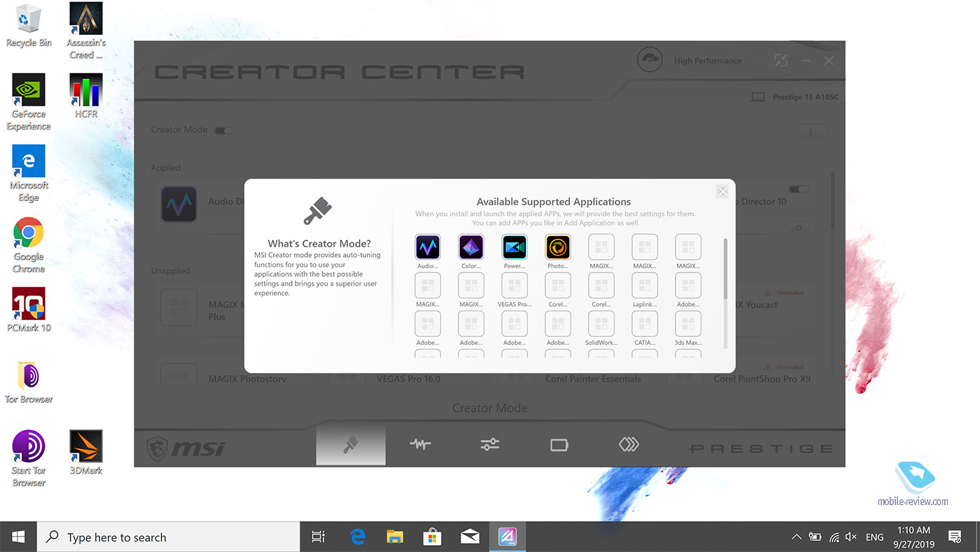
Task: Open Task View from the taskbar
Action: click(x=318, y=537)
